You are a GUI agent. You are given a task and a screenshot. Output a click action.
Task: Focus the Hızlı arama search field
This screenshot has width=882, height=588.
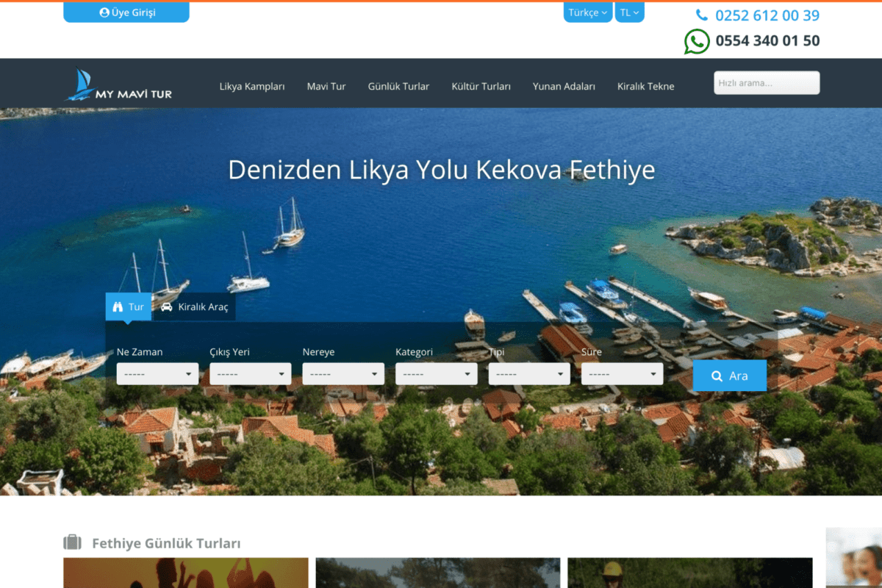767,83
